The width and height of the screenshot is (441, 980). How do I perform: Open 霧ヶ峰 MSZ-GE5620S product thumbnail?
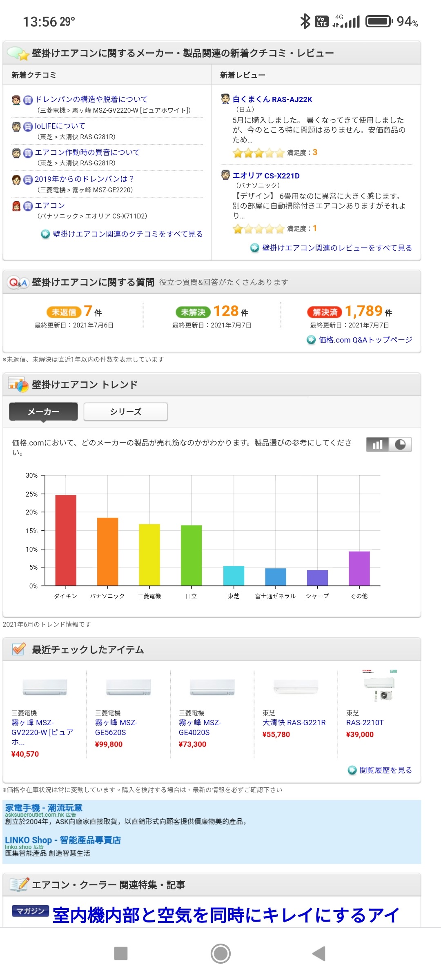click(x=129, y=687)
